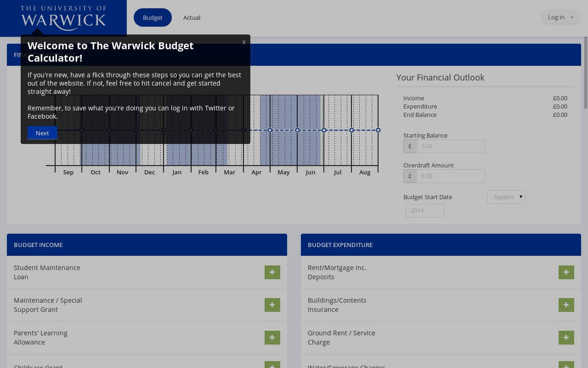
Task: Add Buildings/Contents Insurance expenditure
Action: [x=566, y=305]
